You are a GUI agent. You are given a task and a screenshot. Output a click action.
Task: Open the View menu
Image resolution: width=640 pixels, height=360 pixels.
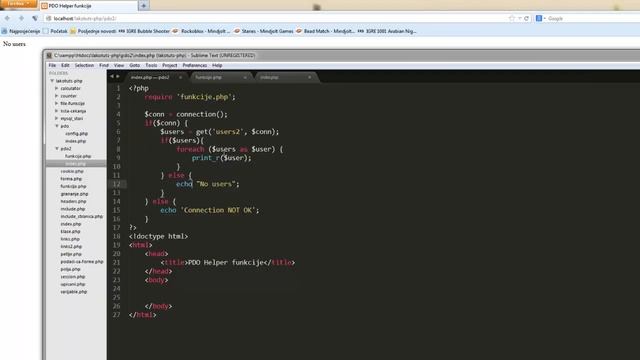click(x=119, y=65)
